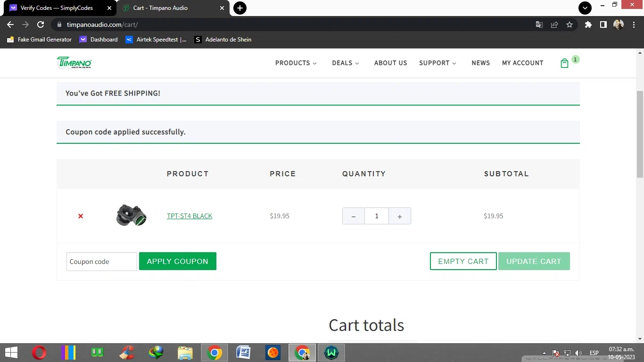Remove TPT-ST4 BLACK with red X

(x=81, y=216)
